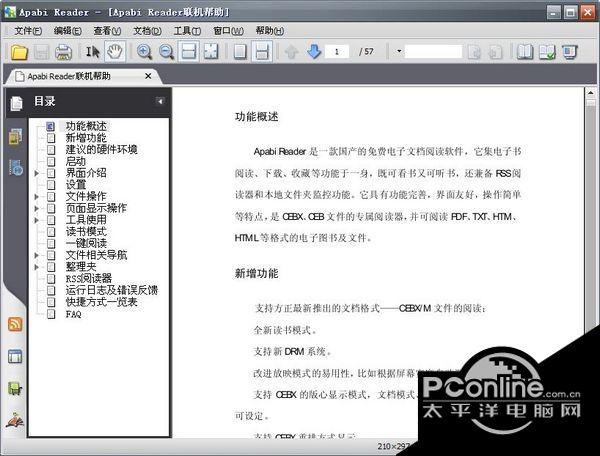This screenshot has height=456, width=600.
Task: Activate the hand pan tool
Action: point(114,52)
